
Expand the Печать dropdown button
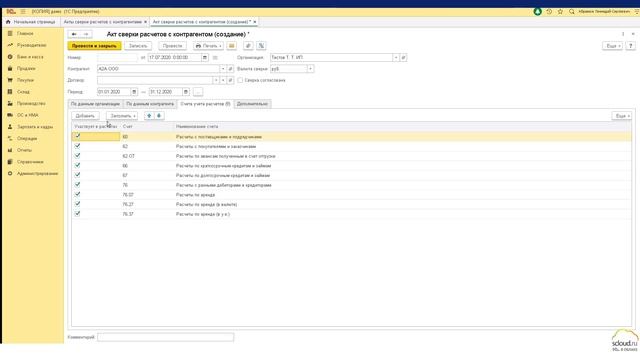209,46
